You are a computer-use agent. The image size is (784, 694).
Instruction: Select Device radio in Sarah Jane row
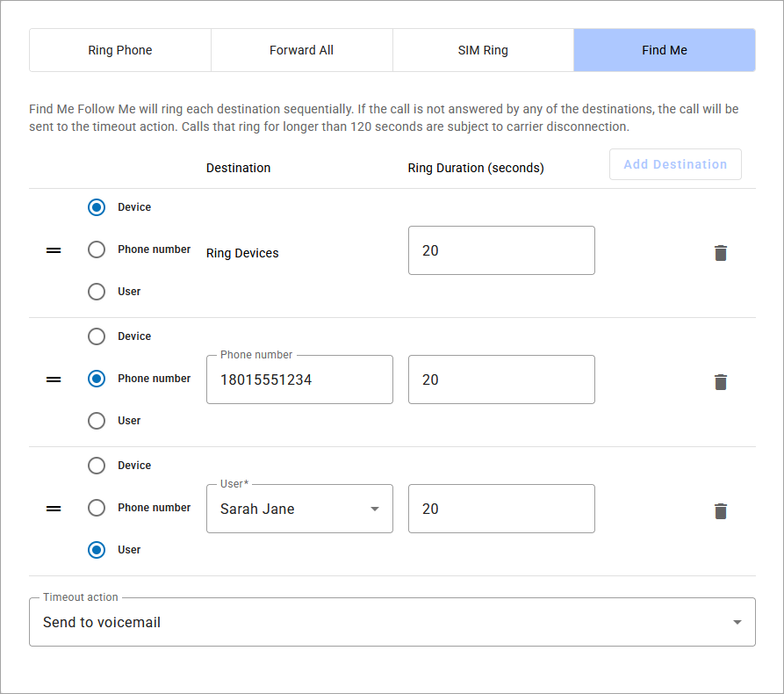click(x=97, y=466)
